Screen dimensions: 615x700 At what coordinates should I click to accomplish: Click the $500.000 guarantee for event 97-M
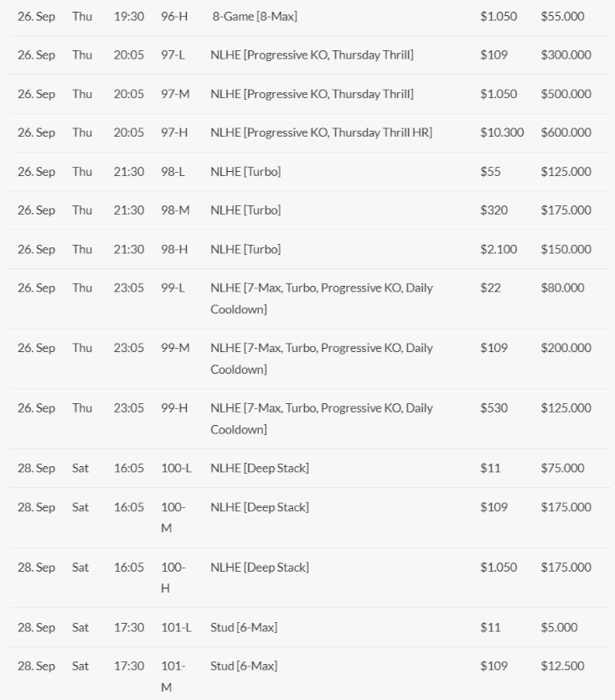pos(566,93)
